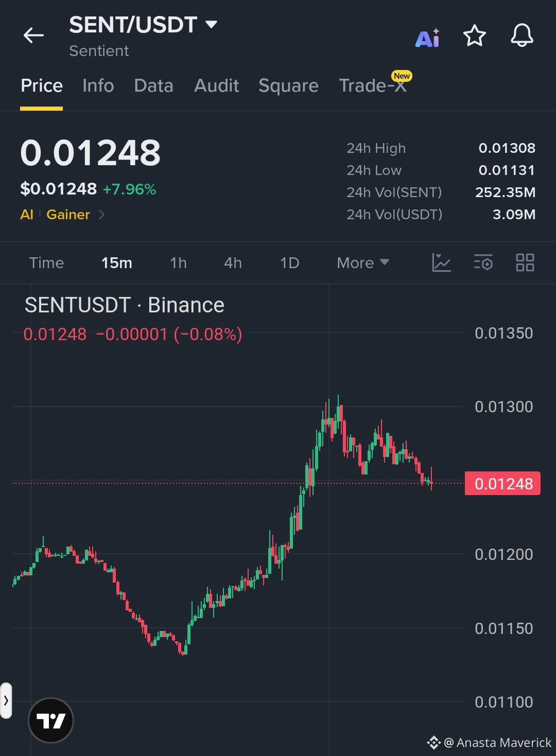Screen dimensions: 556x756
Task: Open the four-square grid layout icon
Action: [x=525, y=262]
